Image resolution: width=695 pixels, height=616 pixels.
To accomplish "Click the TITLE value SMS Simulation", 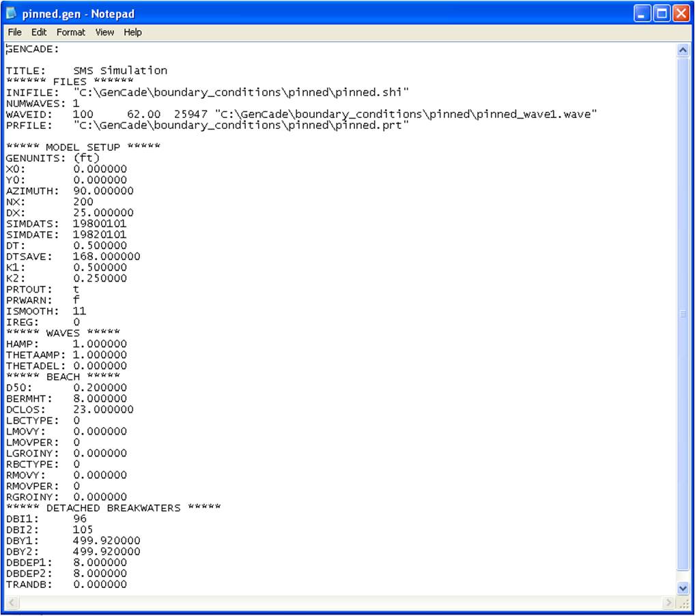I will pos(120,71).
